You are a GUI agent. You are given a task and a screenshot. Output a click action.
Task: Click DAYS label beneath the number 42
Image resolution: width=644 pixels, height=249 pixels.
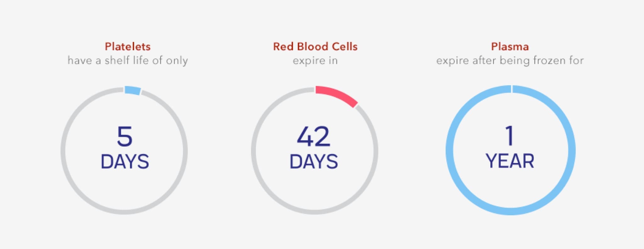314,162
